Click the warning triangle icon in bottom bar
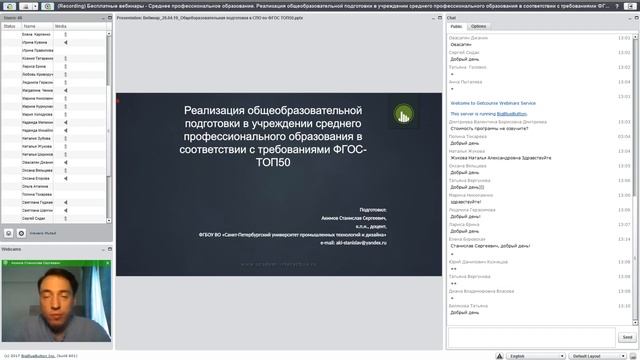640x360 pixels. [x=499, y=356]
